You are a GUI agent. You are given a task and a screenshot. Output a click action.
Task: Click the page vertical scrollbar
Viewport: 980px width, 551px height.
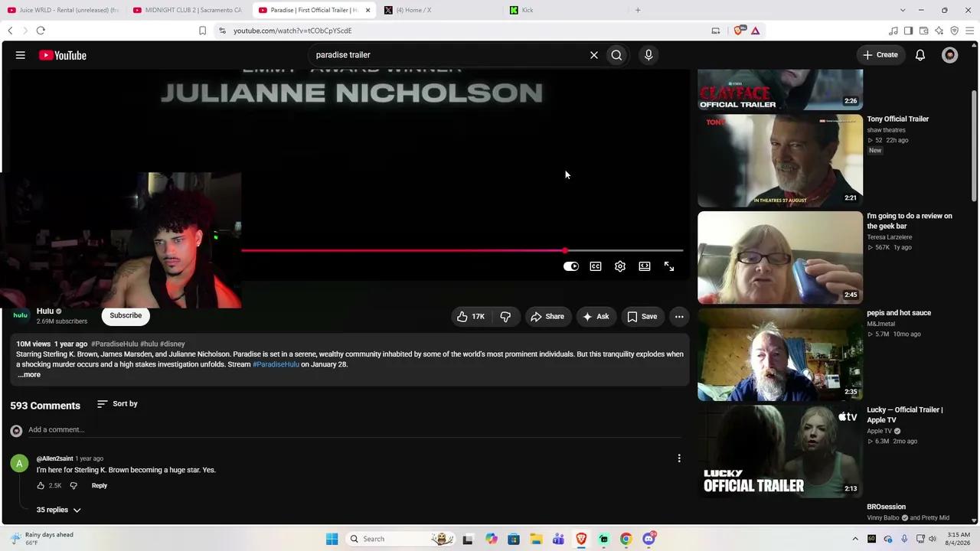(974, 145)
